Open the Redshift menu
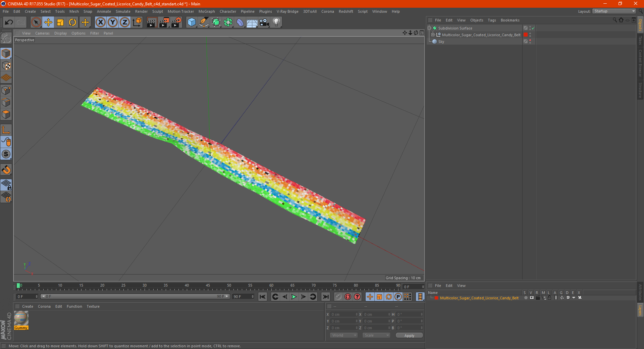The width and height of the screenshot is (644, 349). click(346, 11)
